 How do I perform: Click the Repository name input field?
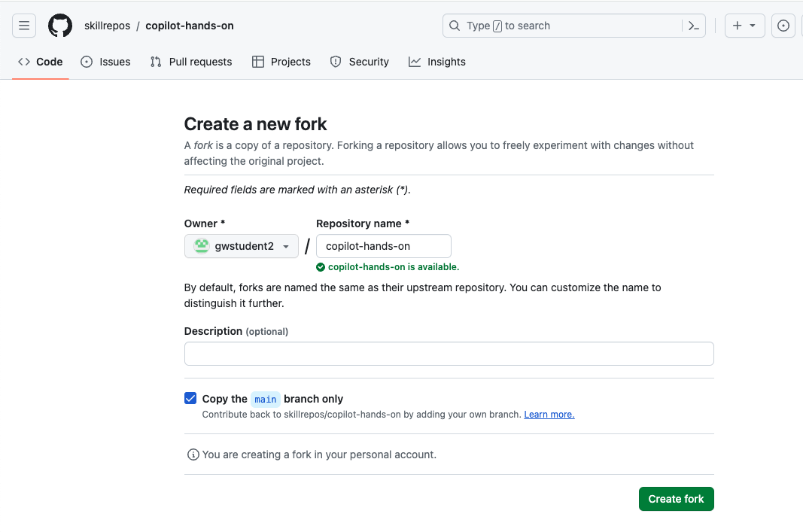[x=384, y=246]
